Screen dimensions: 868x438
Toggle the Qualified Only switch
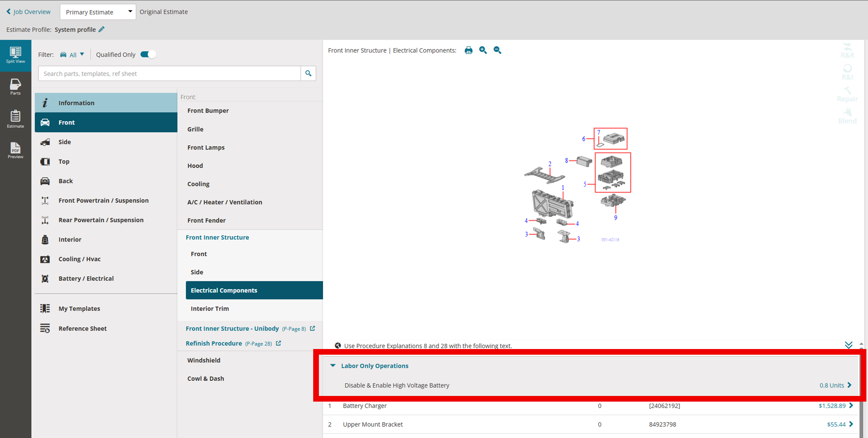[148, 55]
